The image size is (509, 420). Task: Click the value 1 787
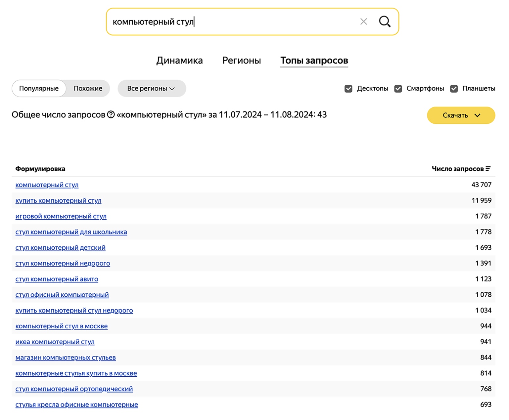tap(483, 216)
